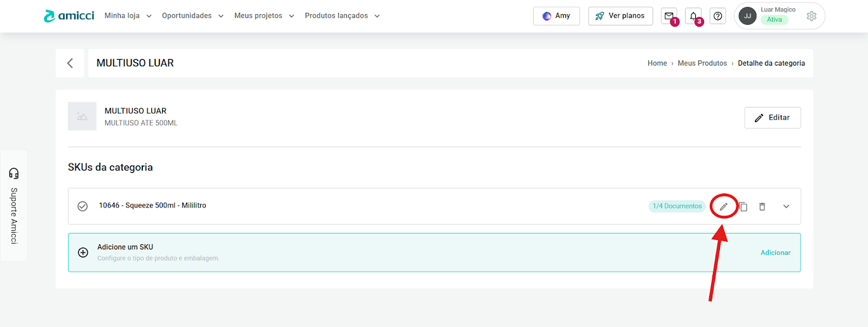868x327 pixels.
Task: Click Configure o tipo de produto text
Action: pyautogui.click(x=158, y=258)
